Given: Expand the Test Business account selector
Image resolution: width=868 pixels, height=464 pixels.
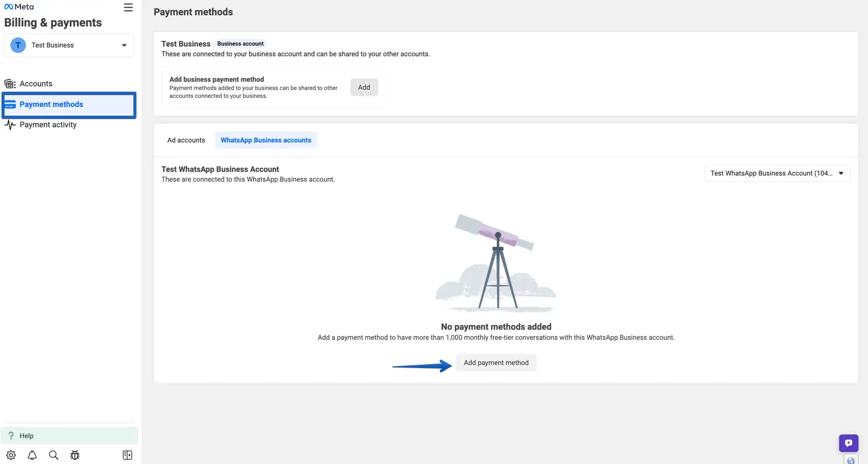Looking at the screenshot, I should tap(124, 45).
